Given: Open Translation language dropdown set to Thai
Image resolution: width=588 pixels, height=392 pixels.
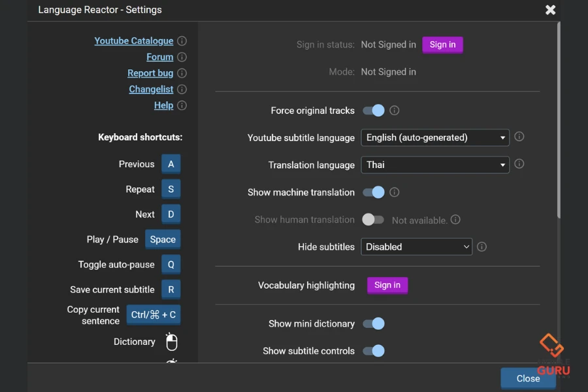Looking at the screenshot, I should click(x=435, y=165).
